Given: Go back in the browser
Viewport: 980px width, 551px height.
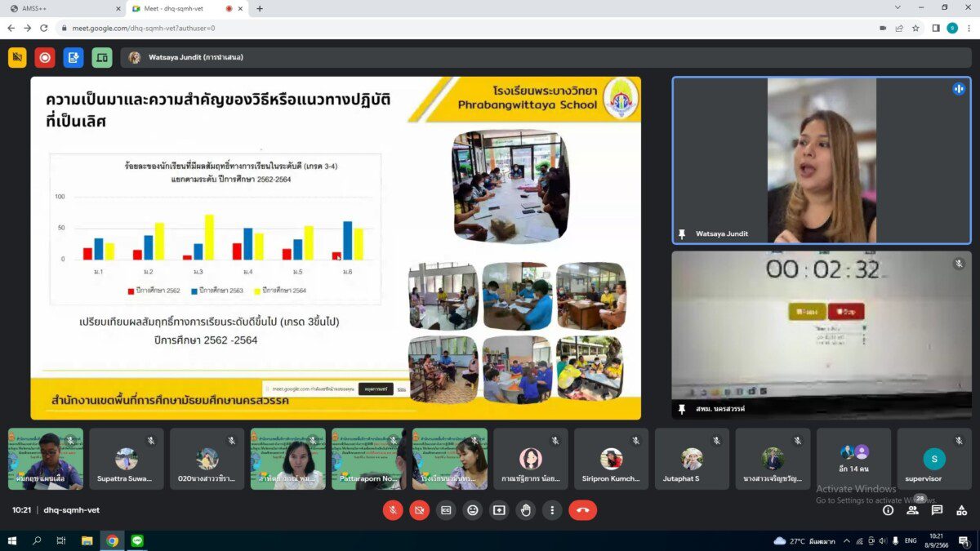Looking at the screenshot, I should pyautogui.click(x=11, y=28).
